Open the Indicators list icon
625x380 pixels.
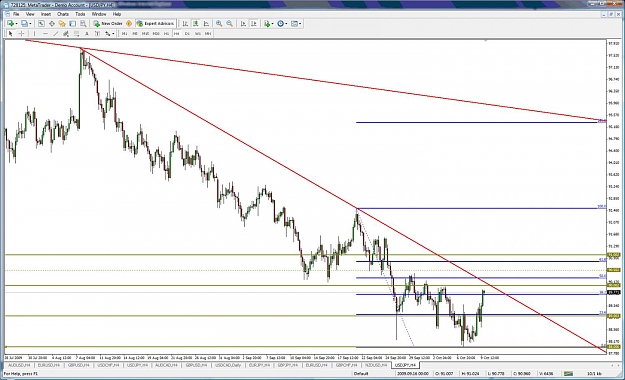click(x=267, y=24)
